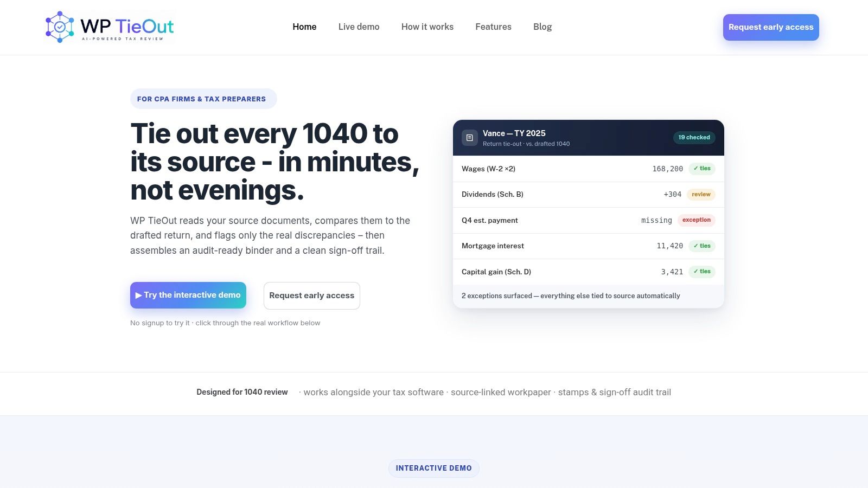Image resolution: width=868 pixels, height=488 pixels.
Task: Click the outlined Request early access button
Action: point(312,296)
